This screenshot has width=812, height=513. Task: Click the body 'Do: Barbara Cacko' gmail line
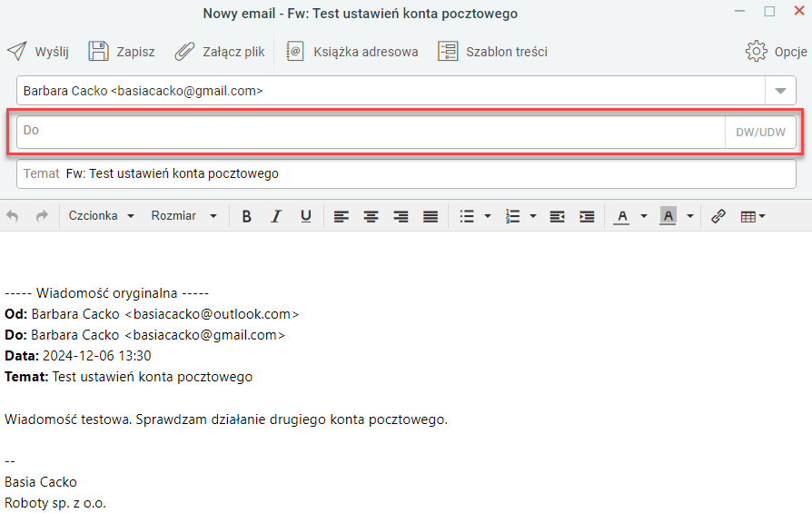click(x=145, y=335)
